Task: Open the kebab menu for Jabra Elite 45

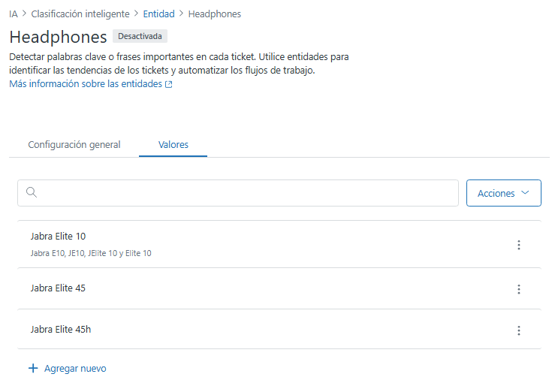Action: point(518,289)
